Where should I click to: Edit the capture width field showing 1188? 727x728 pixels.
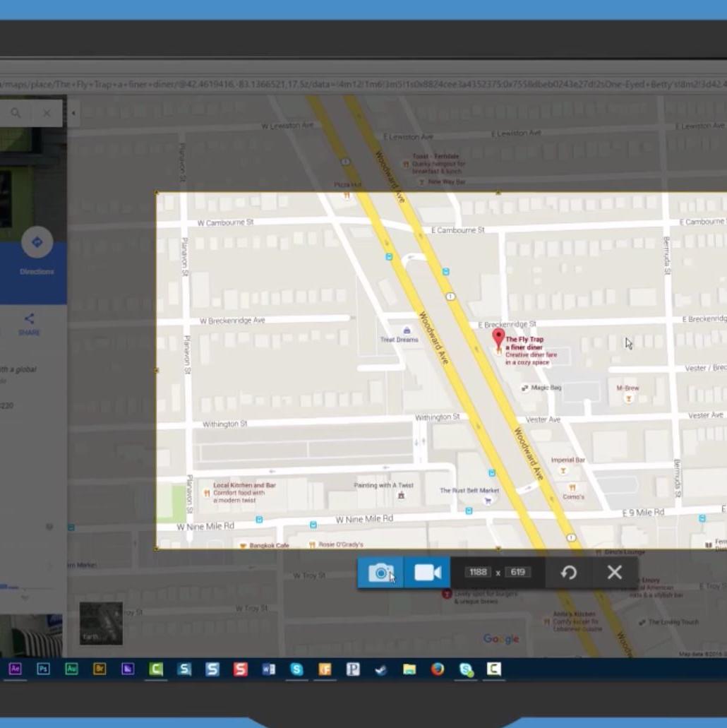tap(478, 572)
